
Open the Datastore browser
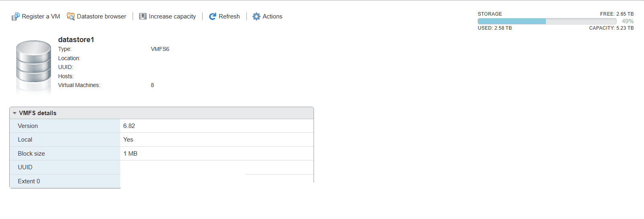click(x=96, y=16)
